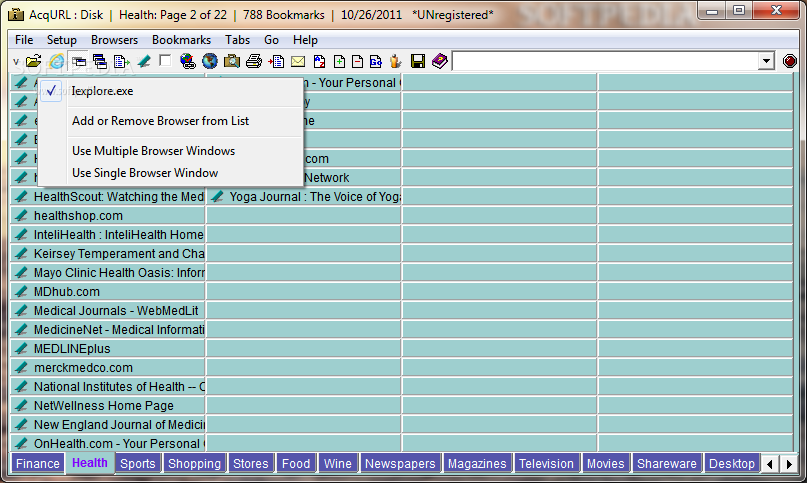Click the page with green arrow icon

click(121, 62)
